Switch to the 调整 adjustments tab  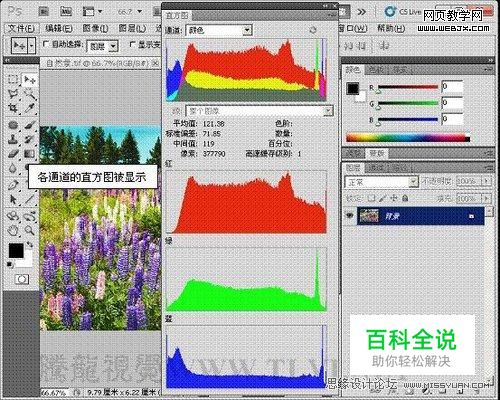[353, 153]
